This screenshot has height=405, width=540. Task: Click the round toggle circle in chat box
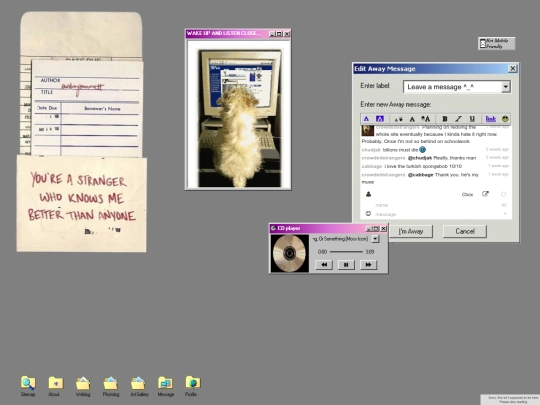[503, 194]
